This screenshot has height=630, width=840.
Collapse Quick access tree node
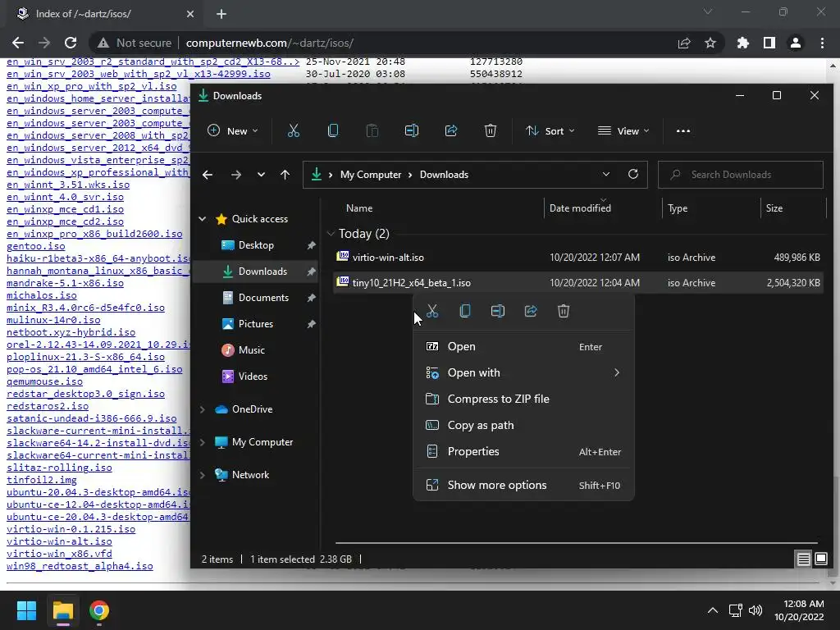click(x=203, y=218)
